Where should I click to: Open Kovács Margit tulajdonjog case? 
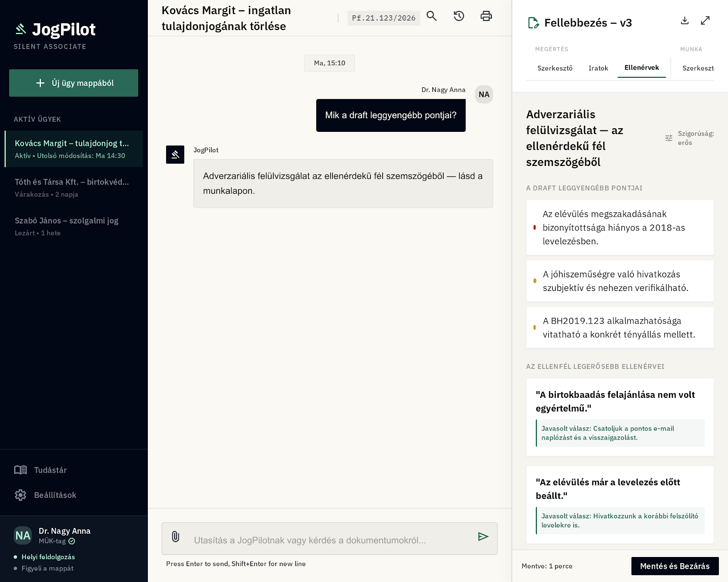click(74, 149)
